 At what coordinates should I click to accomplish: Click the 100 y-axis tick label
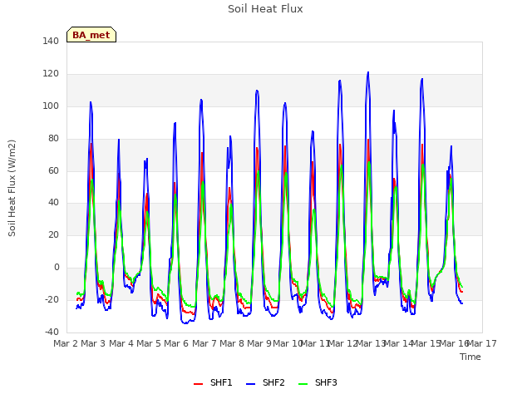click(51, 106)
